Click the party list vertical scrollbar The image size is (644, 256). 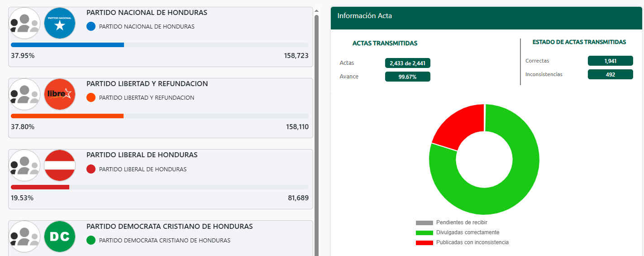pyautogui.click(x=316, y=136)
